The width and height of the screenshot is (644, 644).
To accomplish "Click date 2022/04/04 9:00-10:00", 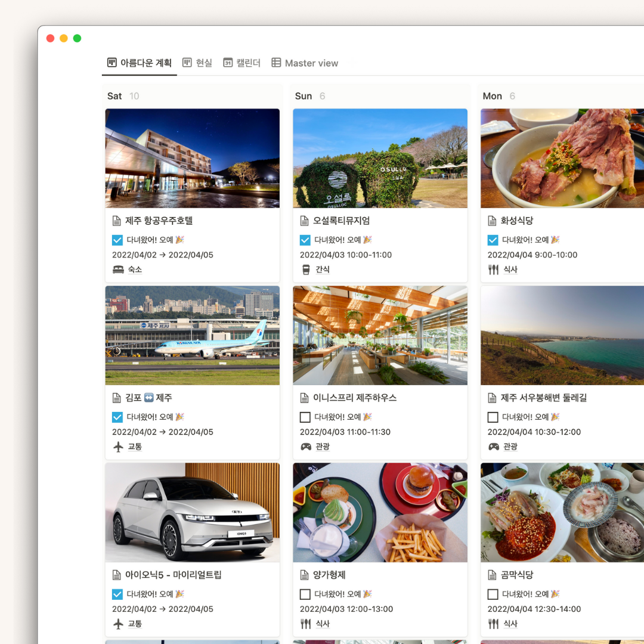I will pyautogui.click(x=532, y=255).
